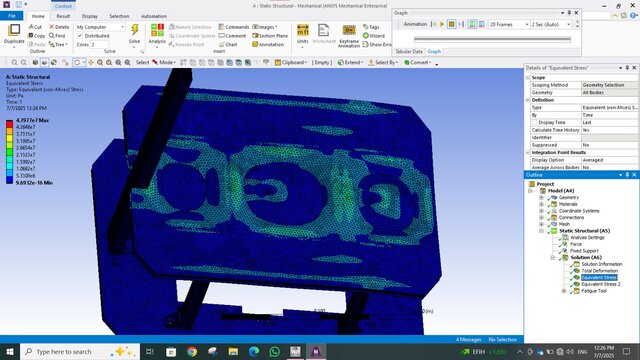Click the pan arrows icon in the graphics toolbar
The image size is (640, 360).
point(91,62)
